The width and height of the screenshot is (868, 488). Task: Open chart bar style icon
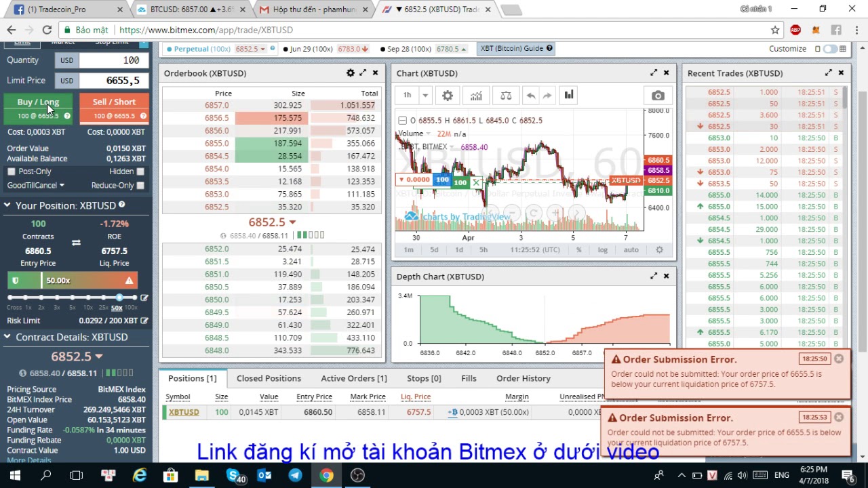coord(569,96)
